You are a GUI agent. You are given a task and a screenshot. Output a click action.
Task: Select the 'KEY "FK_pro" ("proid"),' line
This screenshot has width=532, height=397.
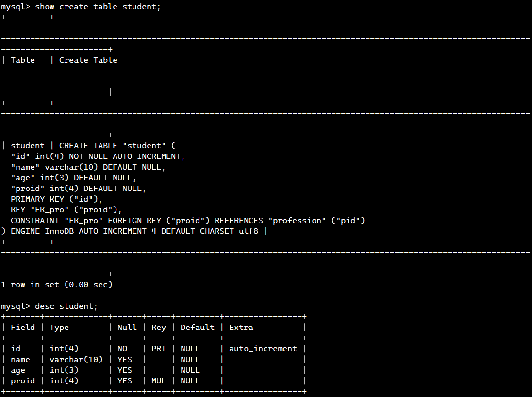[66, 210]
